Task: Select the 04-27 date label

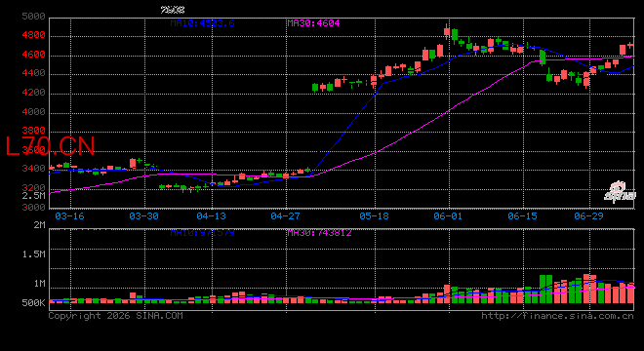Action: tap(286, 215)
